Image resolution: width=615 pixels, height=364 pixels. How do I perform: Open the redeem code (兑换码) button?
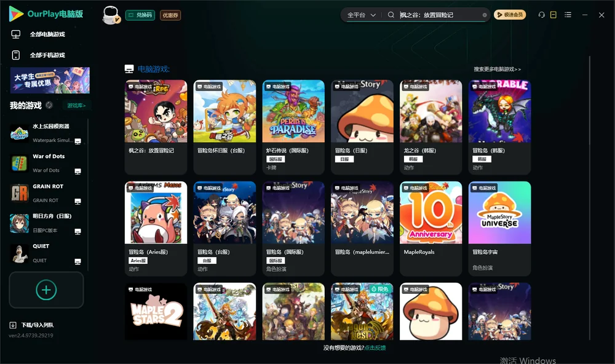[x=140, y=15]
